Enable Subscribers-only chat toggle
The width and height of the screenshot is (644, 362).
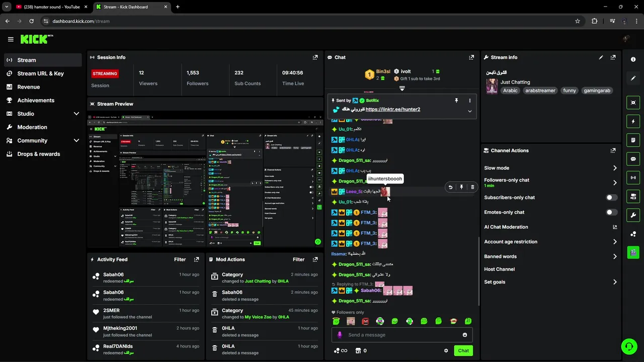[611, 198]
